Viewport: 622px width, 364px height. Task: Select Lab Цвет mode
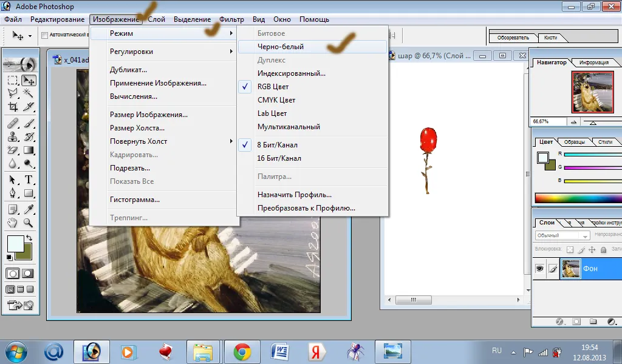coord(312,113)
